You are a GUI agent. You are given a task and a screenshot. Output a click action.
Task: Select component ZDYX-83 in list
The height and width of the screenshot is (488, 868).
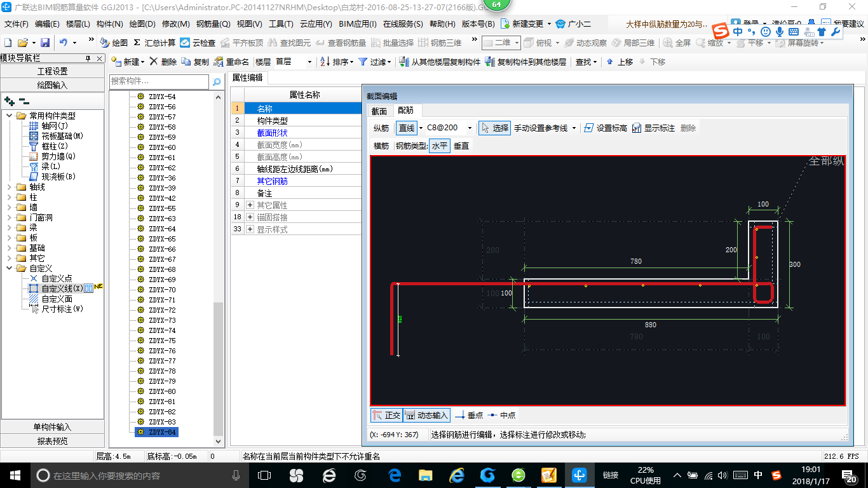coord(162,422)
